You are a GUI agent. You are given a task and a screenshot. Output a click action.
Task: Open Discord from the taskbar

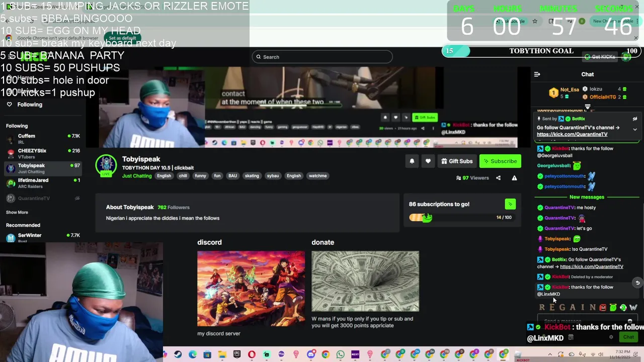pos(310,354)
